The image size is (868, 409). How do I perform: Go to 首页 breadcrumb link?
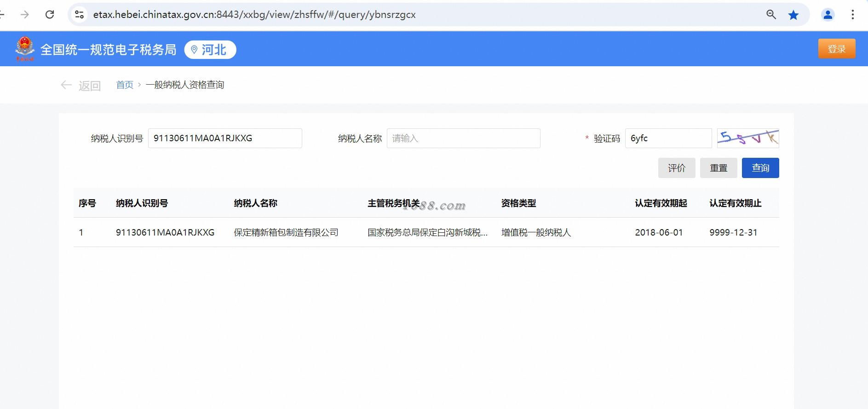click(x=125, y=85)
